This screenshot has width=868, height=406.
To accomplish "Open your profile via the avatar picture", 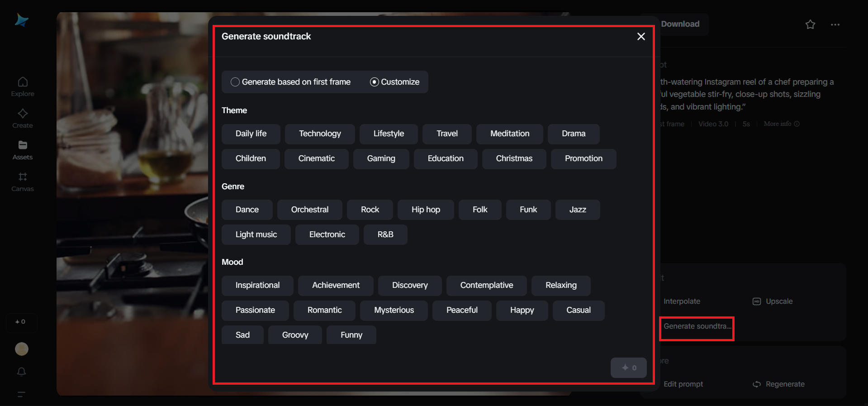I will pyautogui.click(x=21, y=349).
